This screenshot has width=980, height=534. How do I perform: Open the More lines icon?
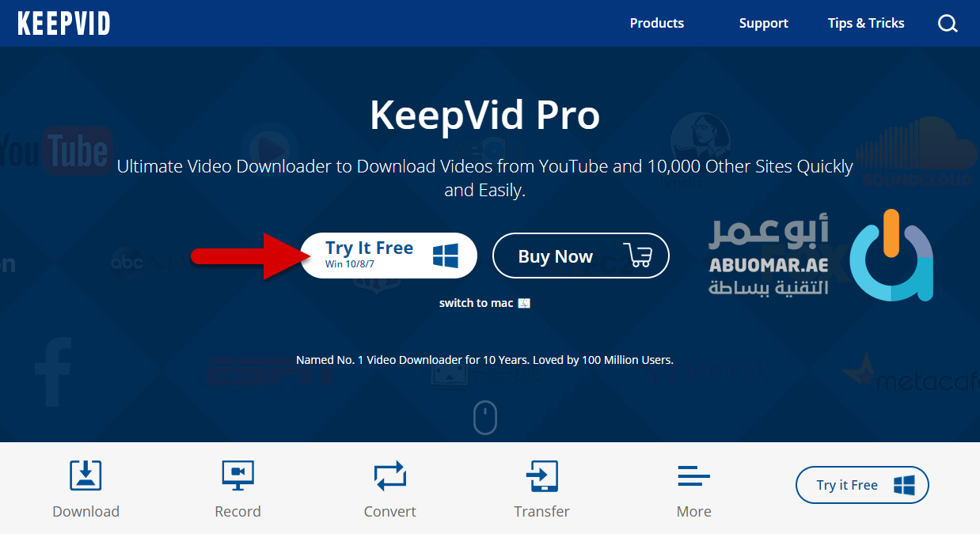coord(693,475)
